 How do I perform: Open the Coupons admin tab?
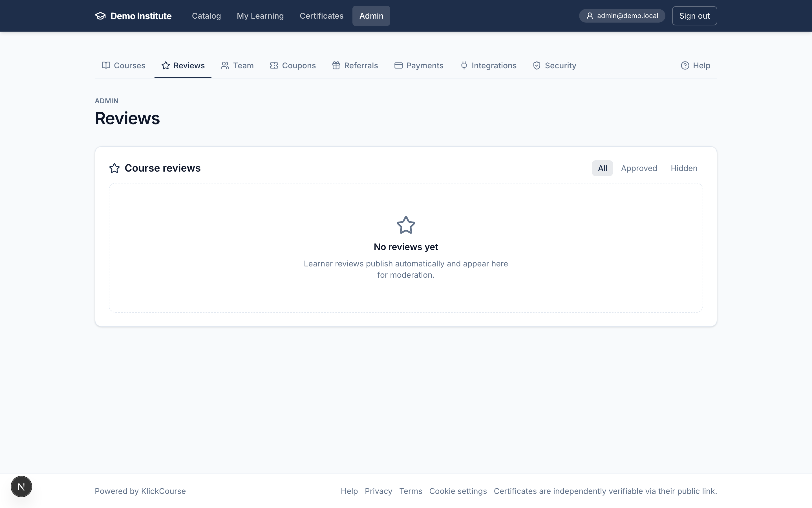[x=293, y=65]
